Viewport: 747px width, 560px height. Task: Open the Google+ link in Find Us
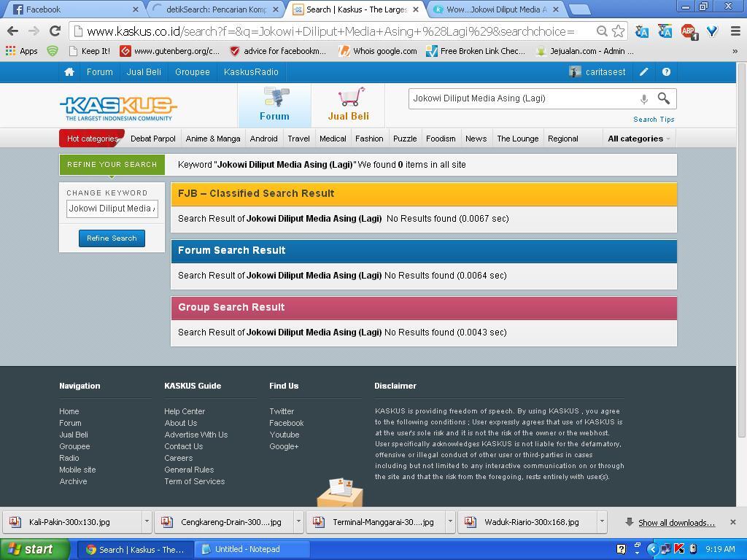(284, 447)
